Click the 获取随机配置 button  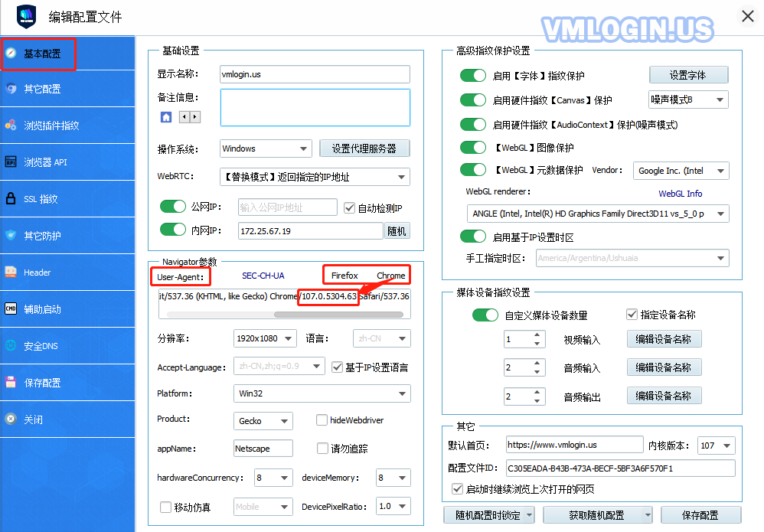tap(597, 515)
